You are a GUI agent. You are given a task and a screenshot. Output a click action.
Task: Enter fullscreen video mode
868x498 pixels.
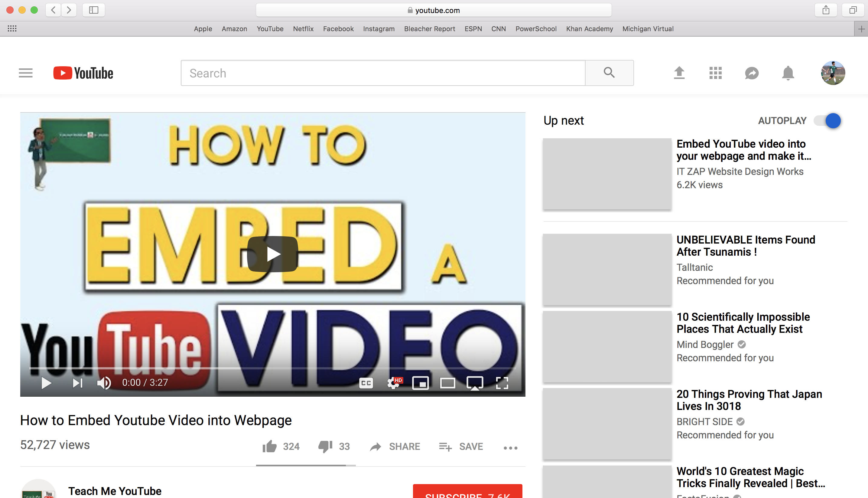tap(502, 383)
